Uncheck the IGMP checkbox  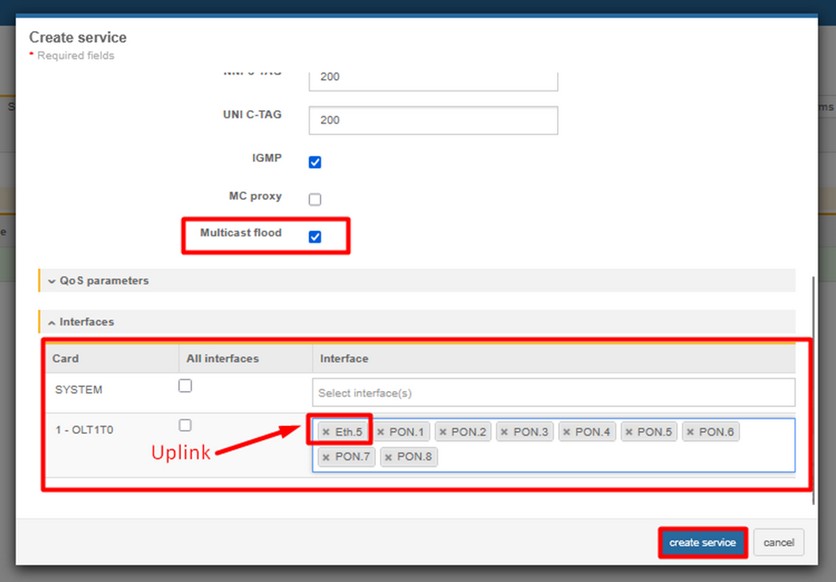pos(315,162)
